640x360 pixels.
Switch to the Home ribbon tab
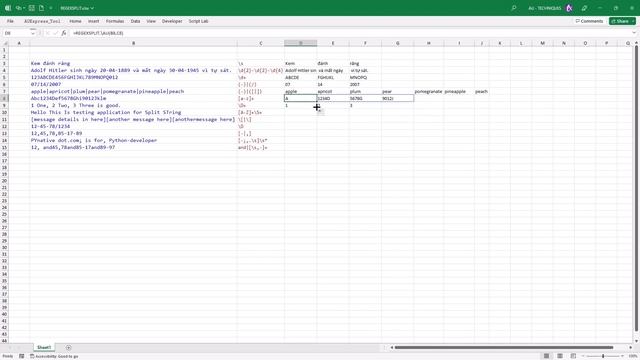(x=75, y=21)
